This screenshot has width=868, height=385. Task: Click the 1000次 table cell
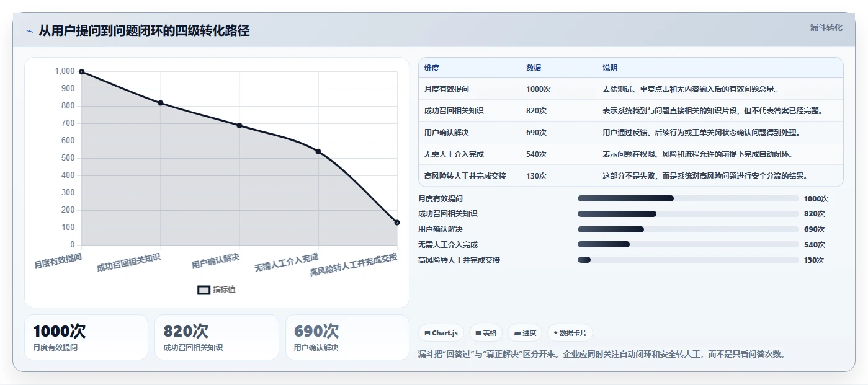tap(539, 89)
